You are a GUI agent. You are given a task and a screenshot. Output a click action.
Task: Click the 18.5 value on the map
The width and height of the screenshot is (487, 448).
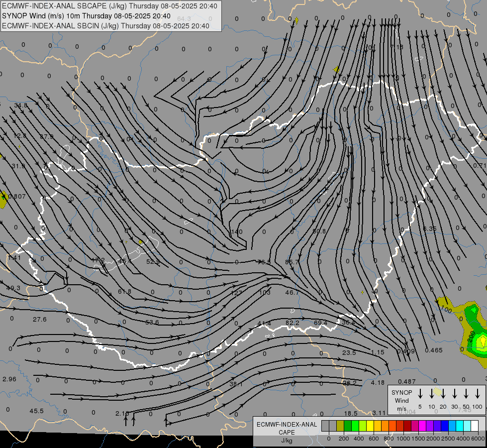click(x=351, y=413)
